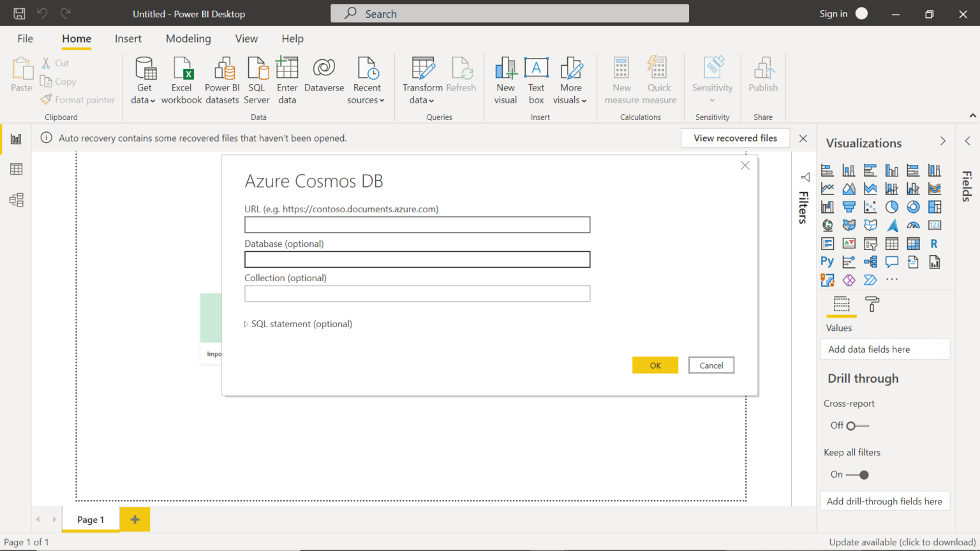Viewport: 980px width, 551px height.
Task: Switch to the Modeling ribbon tab
Action: point(188,38)
